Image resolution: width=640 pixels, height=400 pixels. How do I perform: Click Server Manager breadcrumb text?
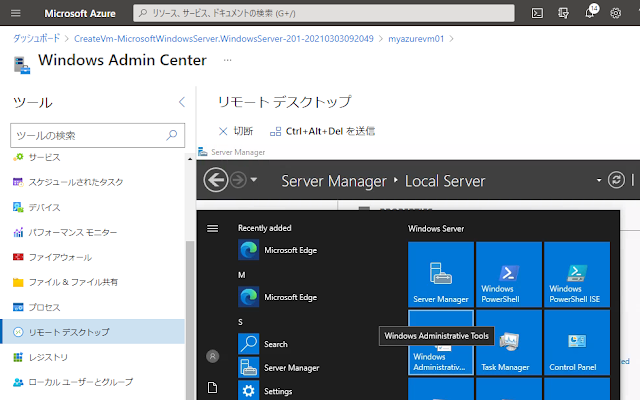click(333, 181)
